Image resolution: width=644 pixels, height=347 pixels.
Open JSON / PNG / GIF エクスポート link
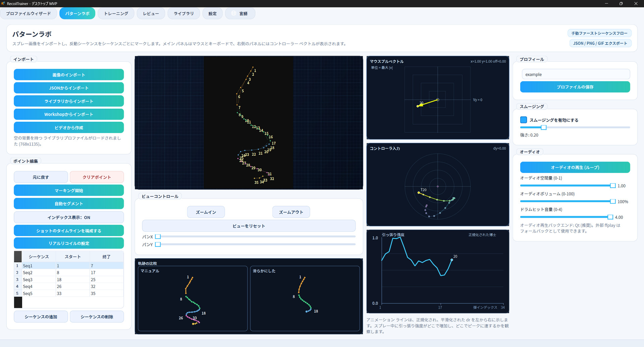pos(600,43)
